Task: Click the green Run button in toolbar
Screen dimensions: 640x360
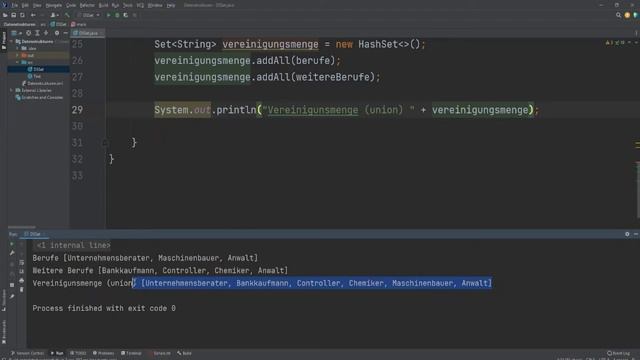Action: [109, 15]
